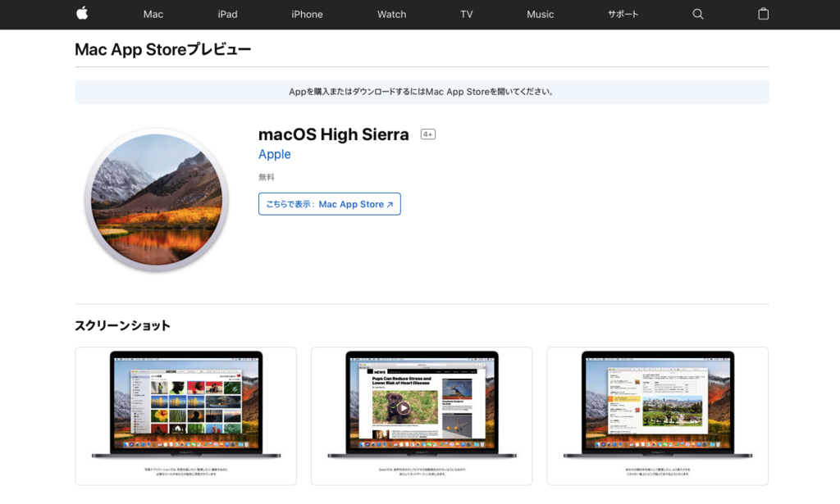
Task: Click the 無料 price label
Action: (x=267, y=177)
